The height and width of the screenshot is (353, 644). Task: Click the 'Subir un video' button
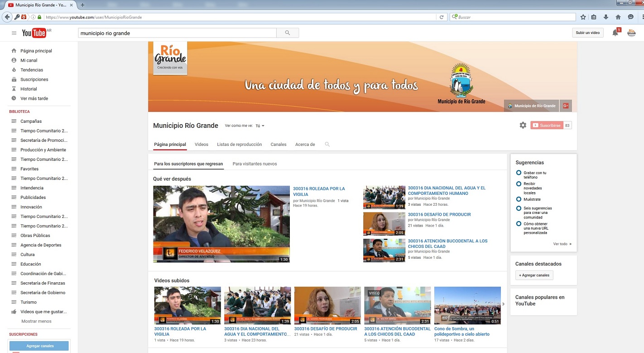tap(587, 33)
